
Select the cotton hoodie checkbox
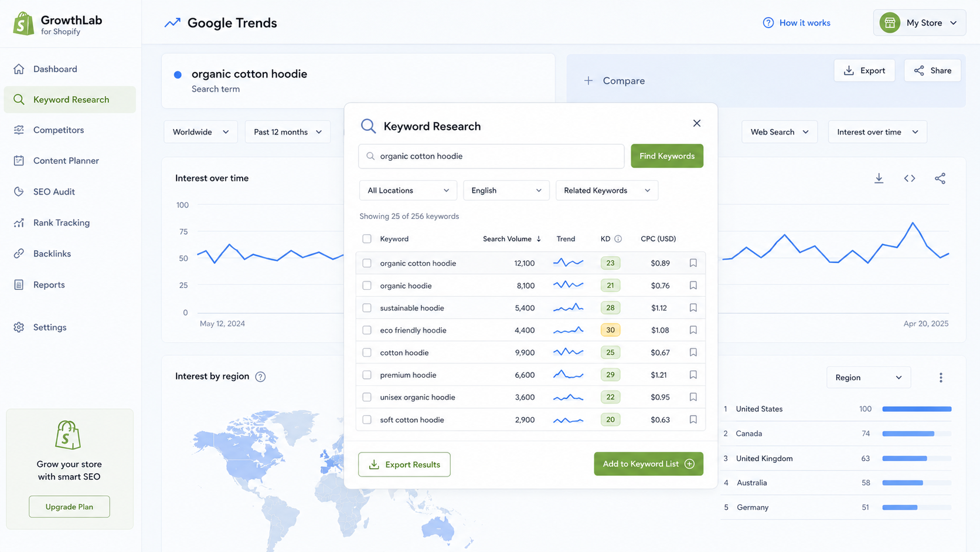367,352
